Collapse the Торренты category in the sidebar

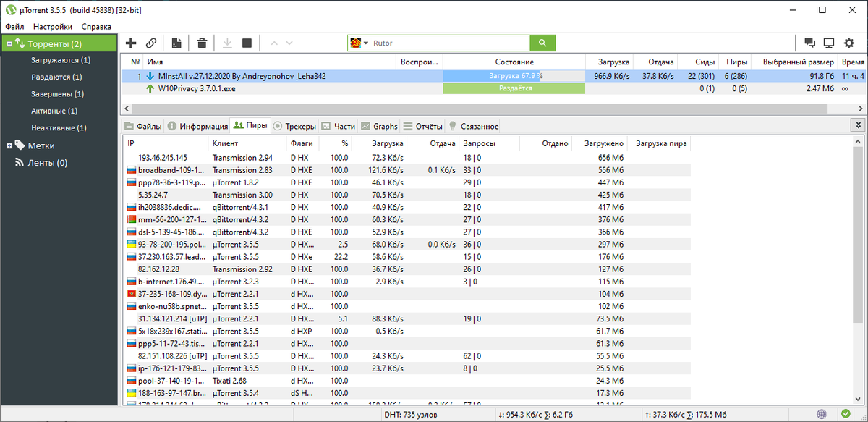10,43
